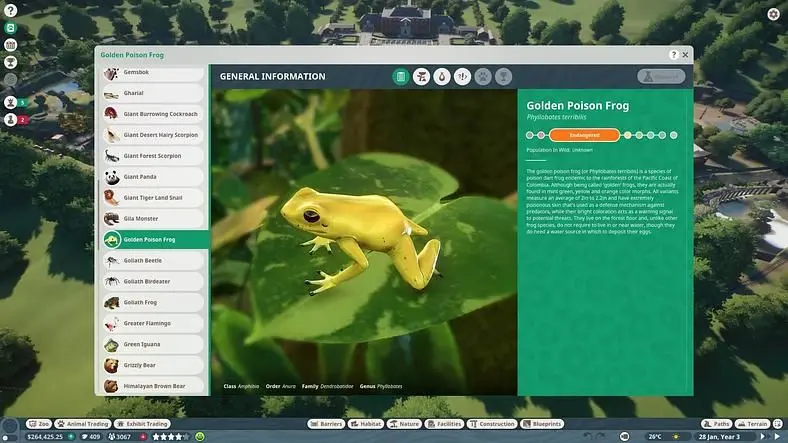Select Giant Panda in the list

pos(153,177)
